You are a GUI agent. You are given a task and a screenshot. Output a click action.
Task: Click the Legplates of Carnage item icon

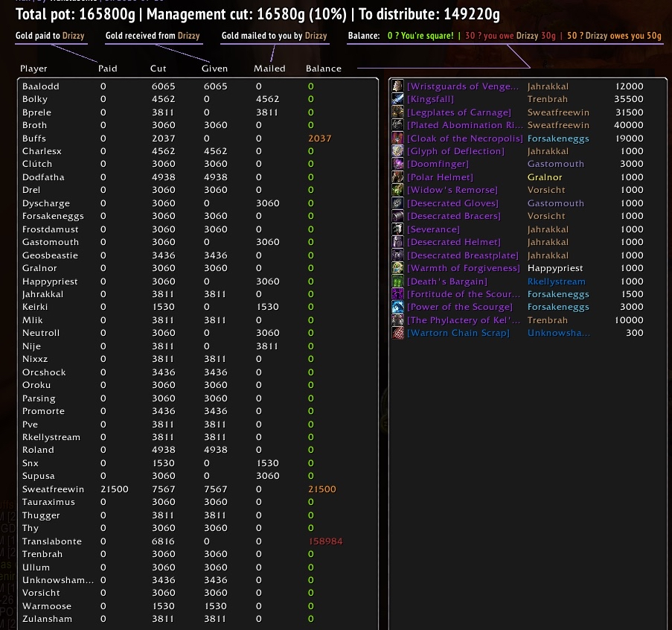397,112
